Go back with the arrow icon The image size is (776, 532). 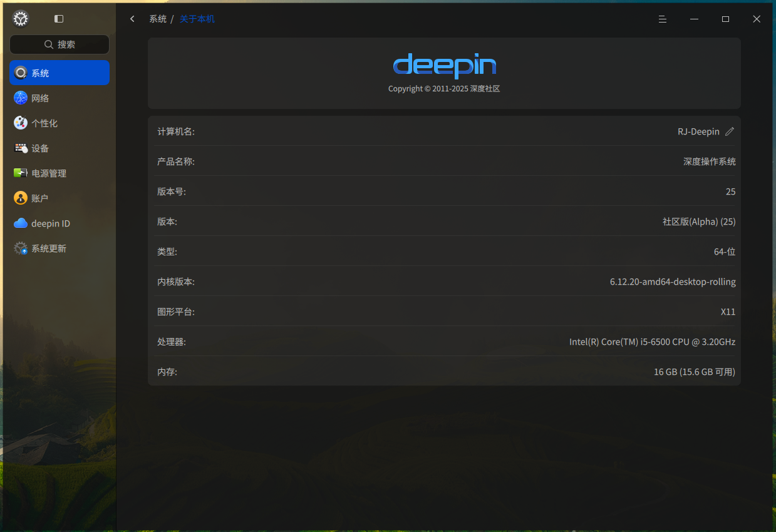tap(132, 19)
